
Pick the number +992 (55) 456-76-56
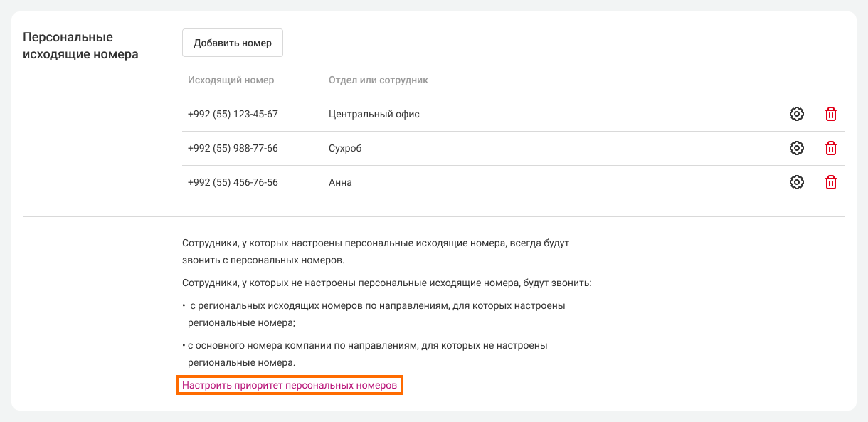tap(233, 182)
